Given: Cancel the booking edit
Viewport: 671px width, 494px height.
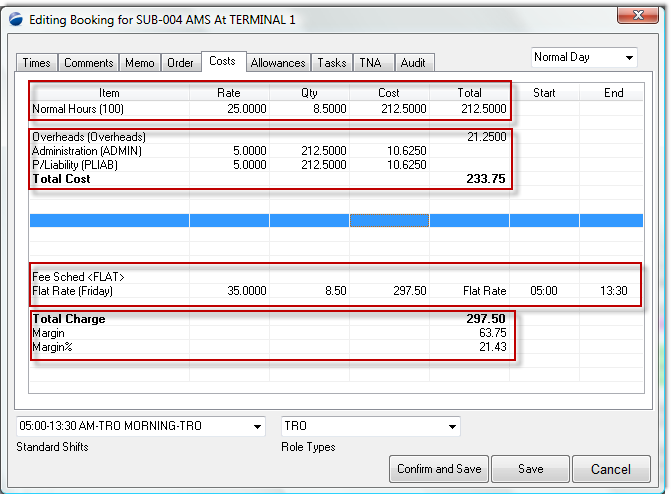Looking at the screenshot, I should pos(611,469).
